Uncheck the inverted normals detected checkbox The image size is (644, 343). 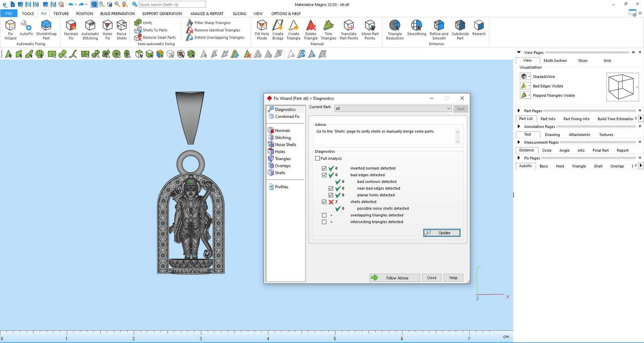click(324, 168)
